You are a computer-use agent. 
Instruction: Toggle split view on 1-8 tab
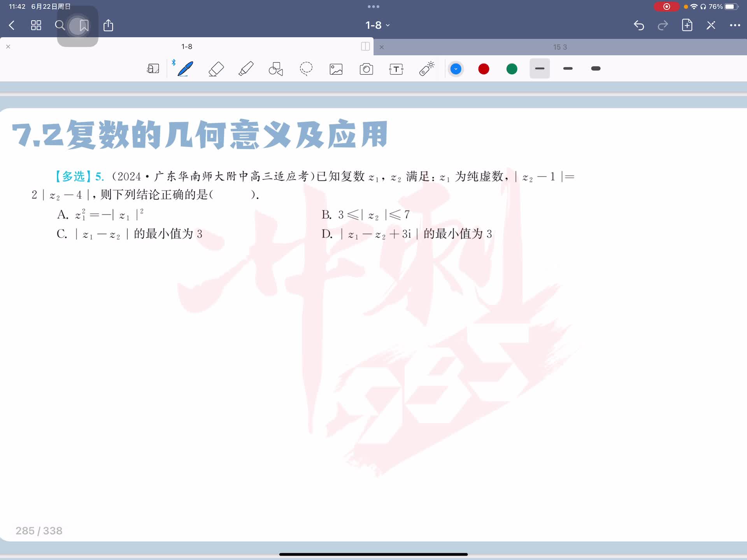(365, 47)
